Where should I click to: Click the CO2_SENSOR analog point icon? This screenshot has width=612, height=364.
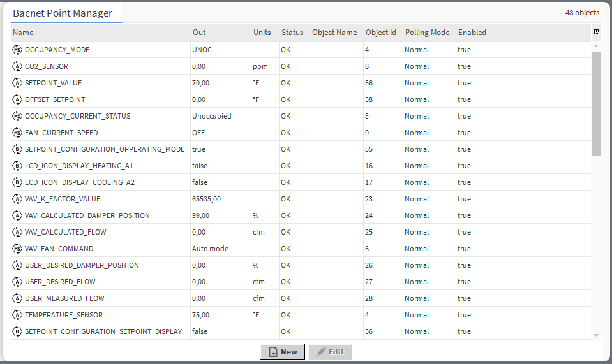pos(17,66)
